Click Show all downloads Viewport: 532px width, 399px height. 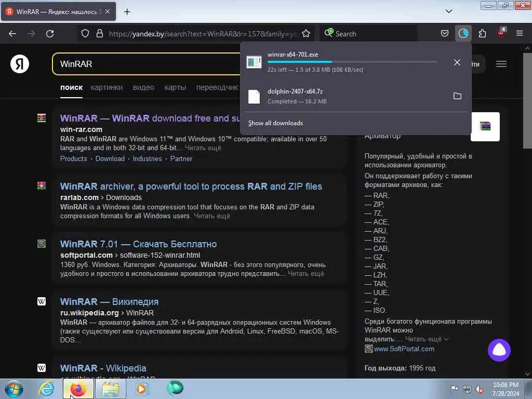pos(275,123)
